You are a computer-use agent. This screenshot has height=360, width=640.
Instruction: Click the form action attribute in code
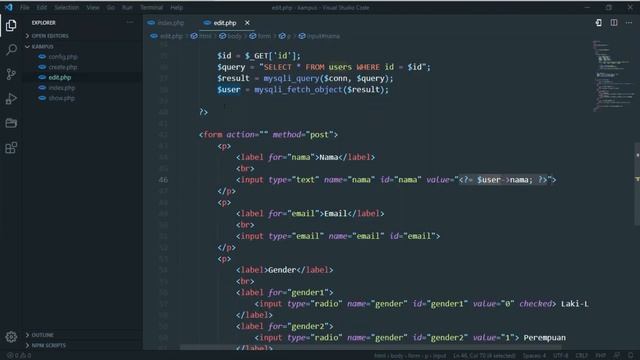247,134
